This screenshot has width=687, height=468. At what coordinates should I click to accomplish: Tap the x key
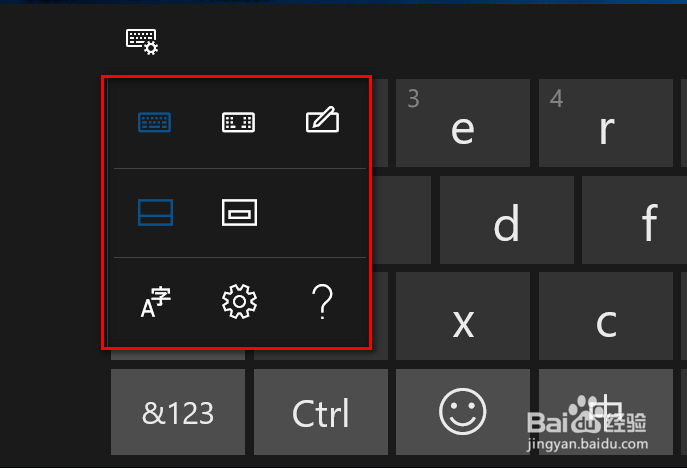(x=463, y=316)
